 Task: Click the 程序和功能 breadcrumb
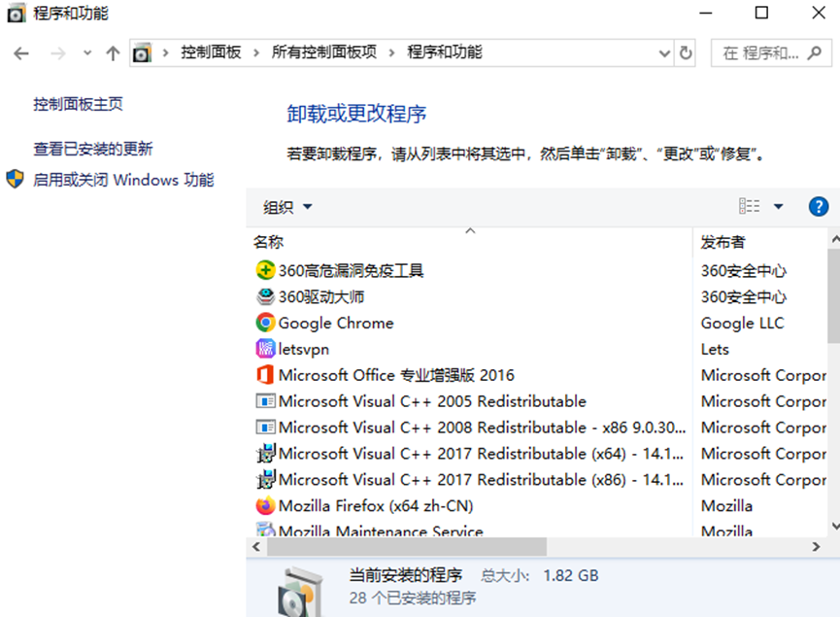tap(445, 52)
